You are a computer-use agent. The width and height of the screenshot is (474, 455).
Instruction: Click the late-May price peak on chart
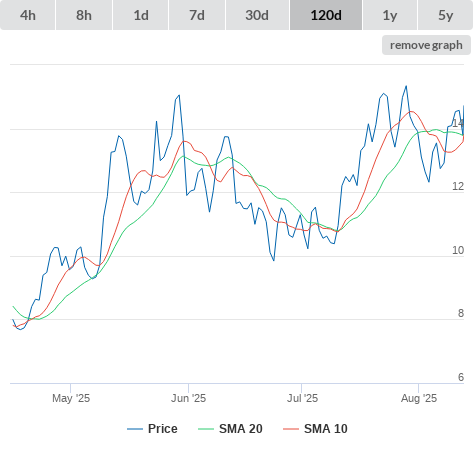point(179,95)
